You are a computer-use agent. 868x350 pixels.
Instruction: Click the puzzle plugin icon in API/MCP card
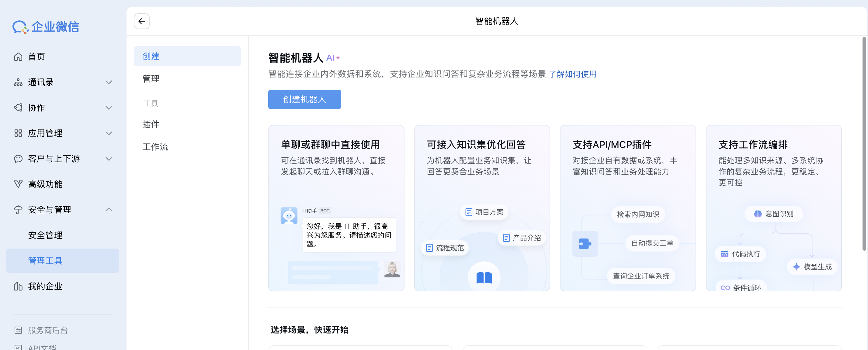coord(585,244)
